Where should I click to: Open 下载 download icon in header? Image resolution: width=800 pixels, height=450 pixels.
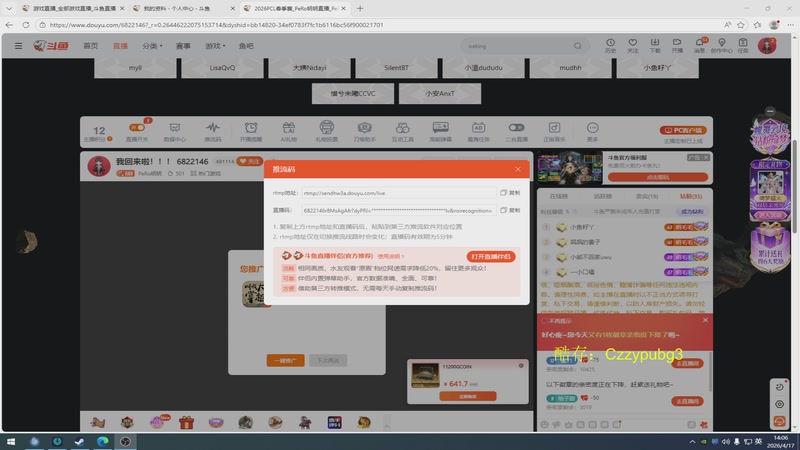click(x=655, y=46)
